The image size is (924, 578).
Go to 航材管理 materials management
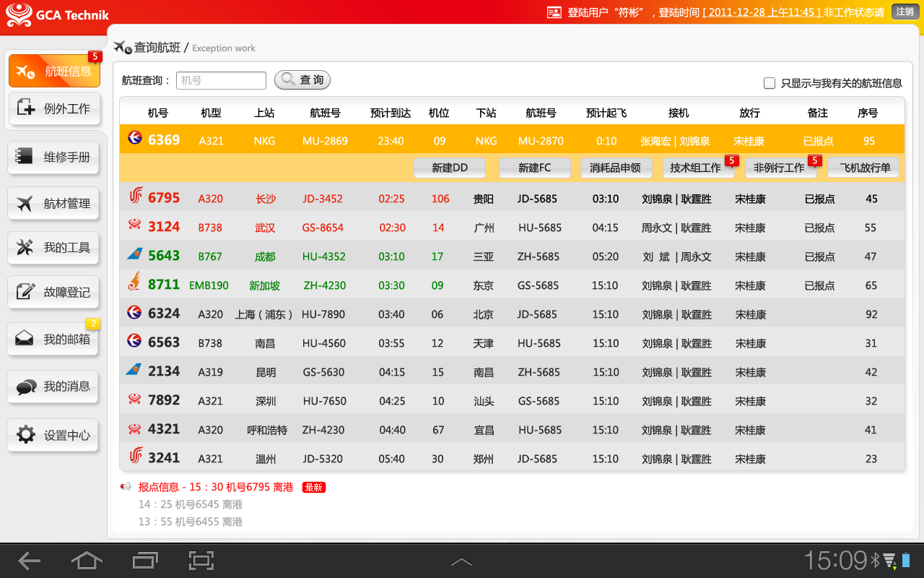click(x=53, y=204)
